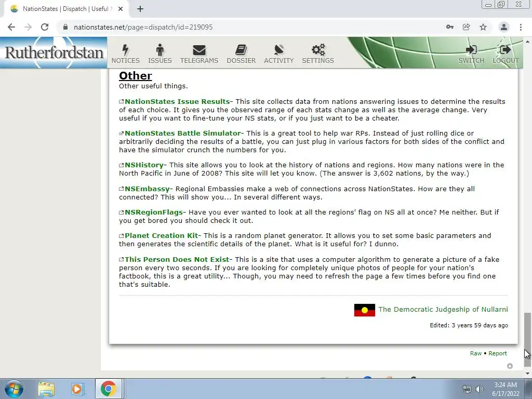Click the page vertical scrollbar thumb
The width and height of the screenshot is (532, 399).
click(527, 339)
